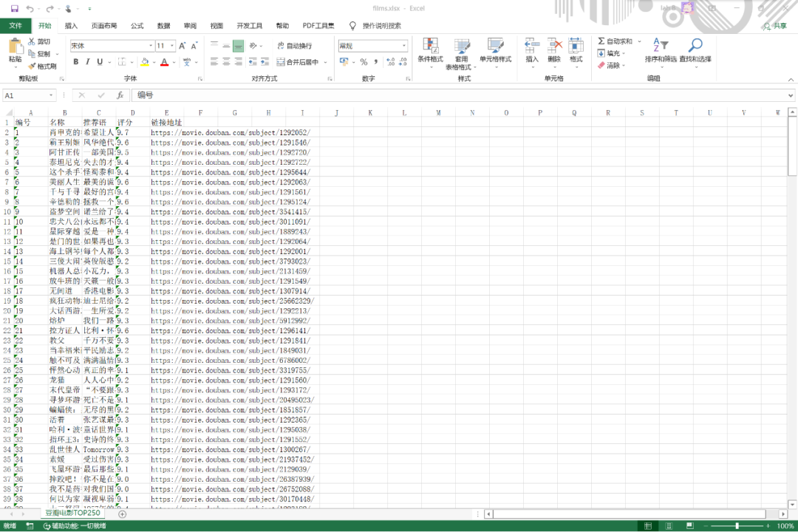Image resolution: width=798 pixels, height=532 pixels.
Task: Toggle Wrap Text (自动换行)
Action: click(294, 46)
